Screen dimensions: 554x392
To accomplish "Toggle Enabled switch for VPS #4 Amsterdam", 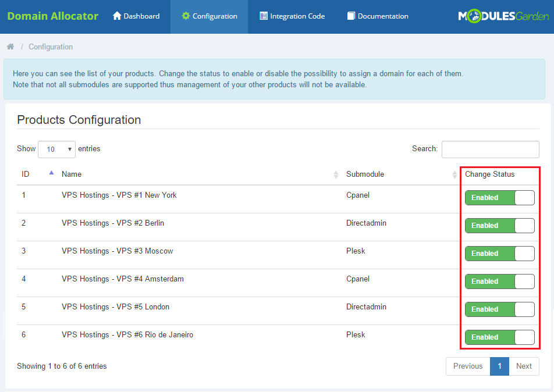I will pos(499,281).
